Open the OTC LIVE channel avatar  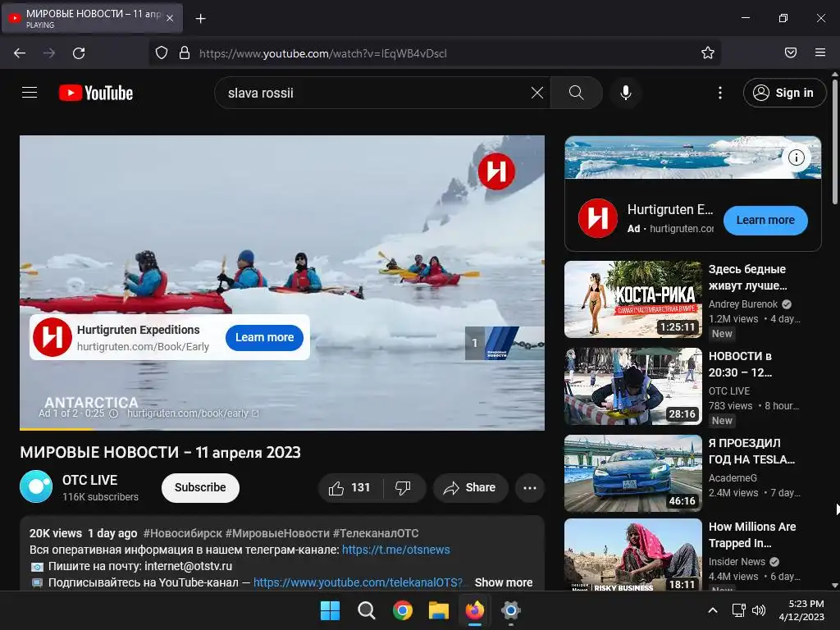click(x=36, y=486)
